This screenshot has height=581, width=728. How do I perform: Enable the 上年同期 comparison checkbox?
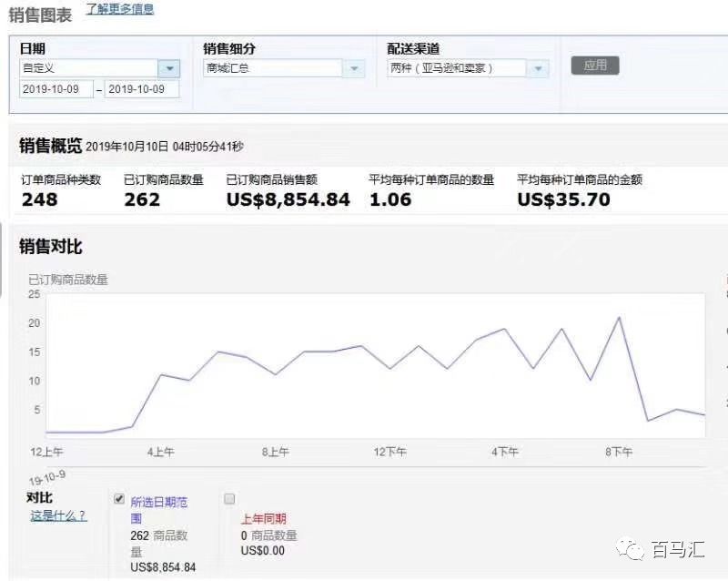point(229,499)
